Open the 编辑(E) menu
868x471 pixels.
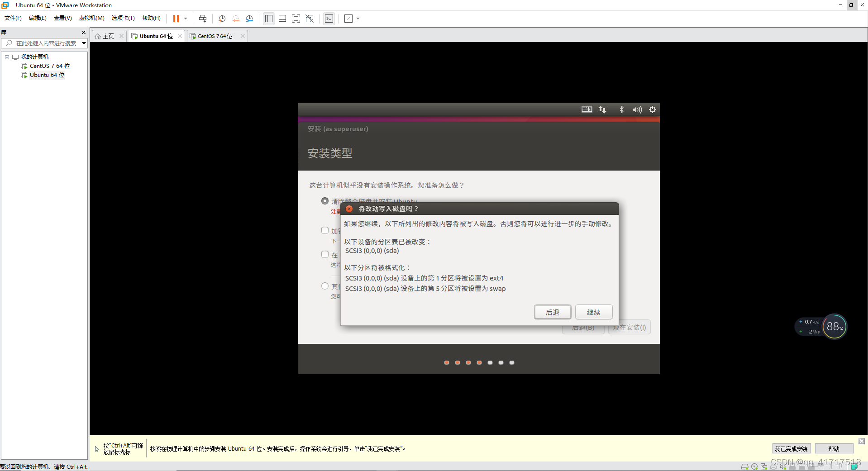[38, 18]
